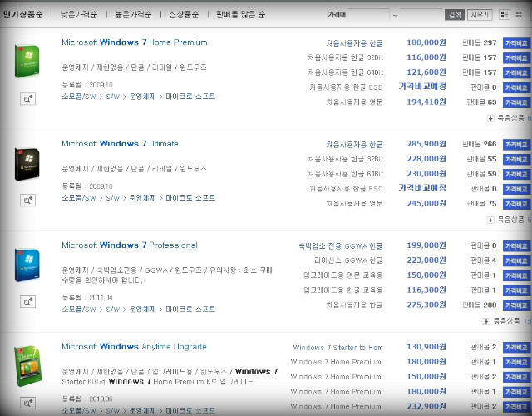Click the 150,000원 price under Professional
Viewport: 532px width, 416px height.
426,275
